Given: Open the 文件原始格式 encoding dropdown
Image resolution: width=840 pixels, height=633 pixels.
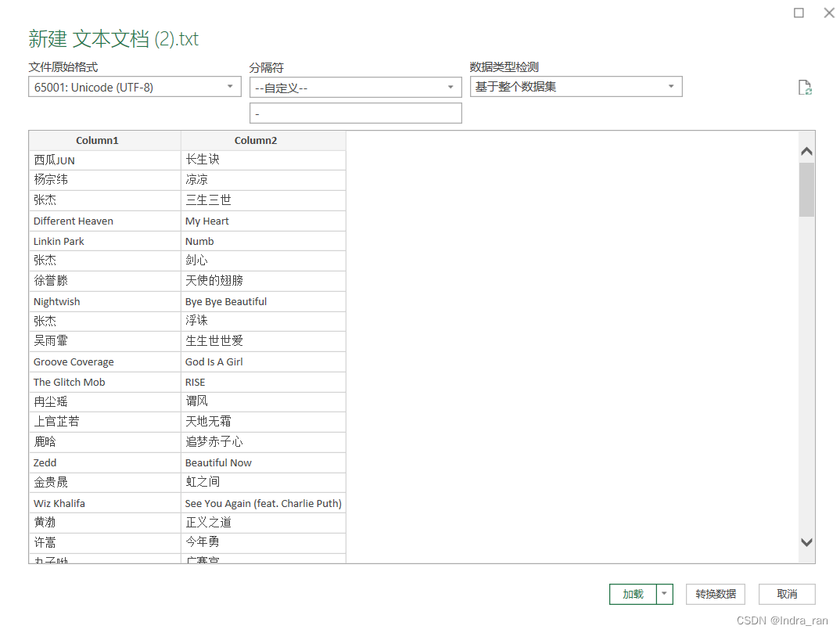Looking at the screenshot, I should click(135, 87).
